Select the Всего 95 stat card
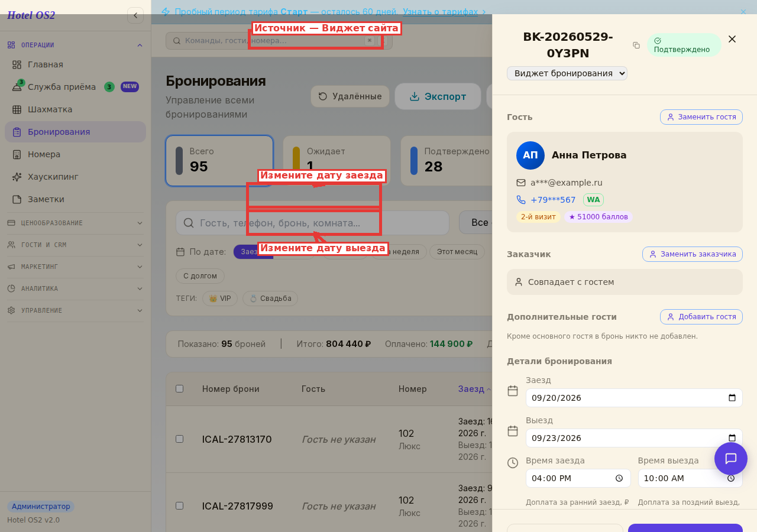The width and height of the screenshot is (757, 532). [219, 161]
